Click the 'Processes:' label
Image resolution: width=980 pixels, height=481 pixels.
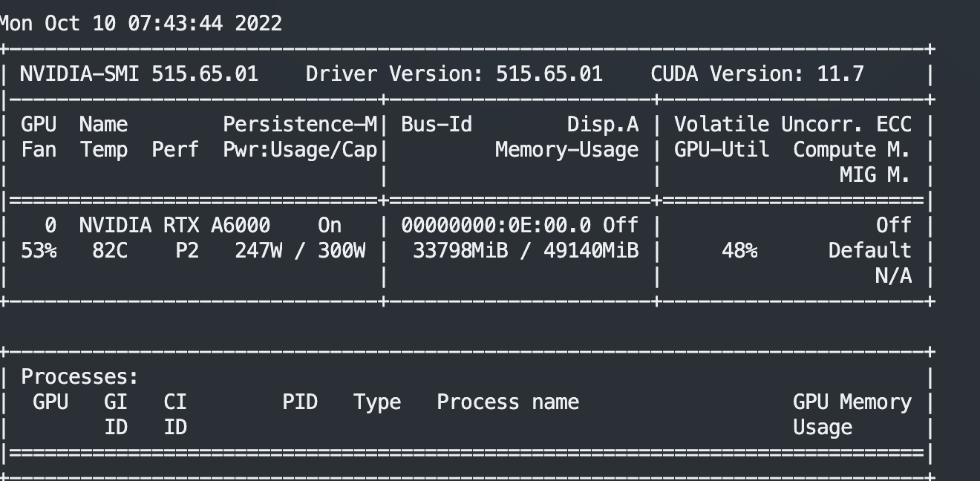(79, 376)
